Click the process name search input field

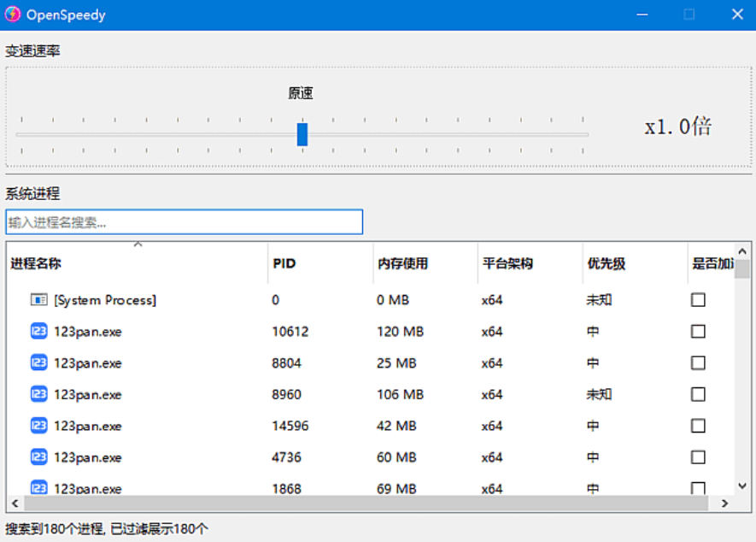tap(184, 221)
